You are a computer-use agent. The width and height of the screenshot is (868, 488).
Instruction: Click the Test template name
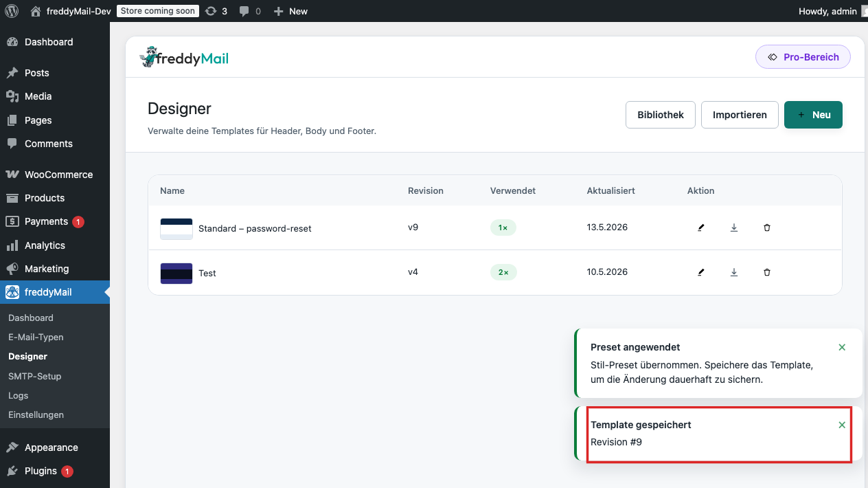pyautogui.click(x=207, y=273)
